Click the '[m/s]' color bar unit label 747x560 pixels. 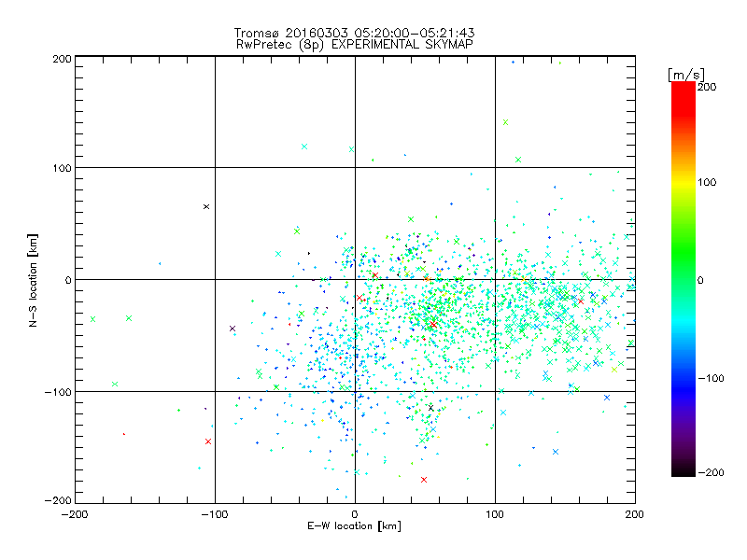(x=685, y=75)
